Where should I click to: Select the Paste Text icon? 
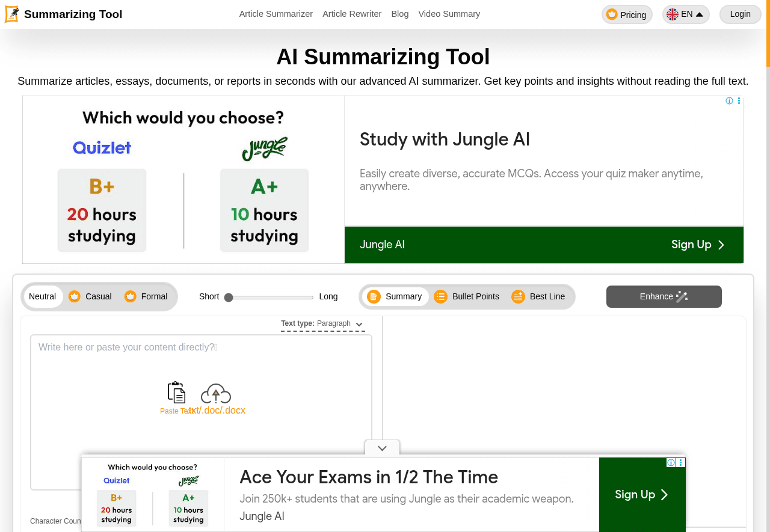[176, 391]
